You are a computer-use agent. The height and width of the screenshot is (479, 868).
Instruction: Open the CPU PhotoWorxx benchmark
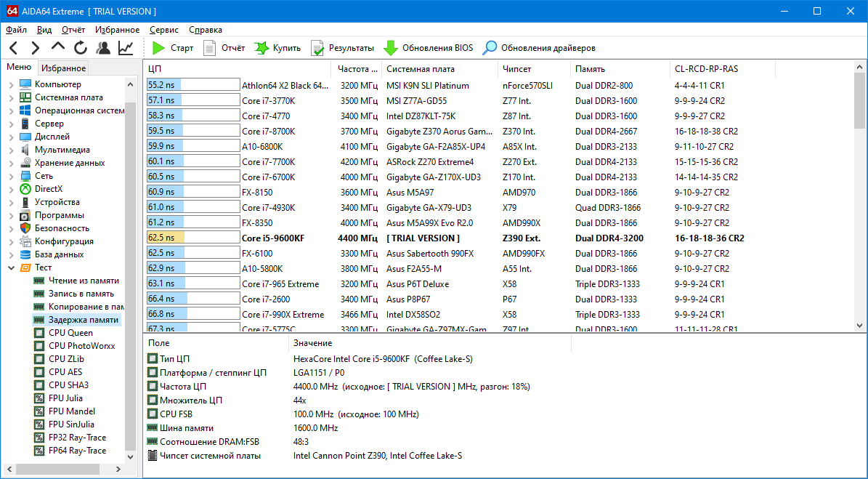point(82,345)
